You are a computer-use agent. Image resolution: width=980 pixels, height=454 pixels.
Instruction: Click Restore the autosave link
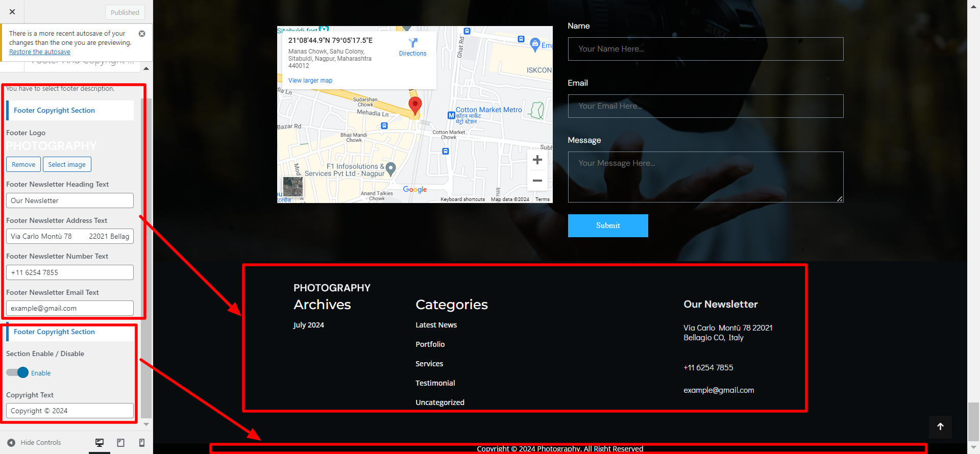40,52
